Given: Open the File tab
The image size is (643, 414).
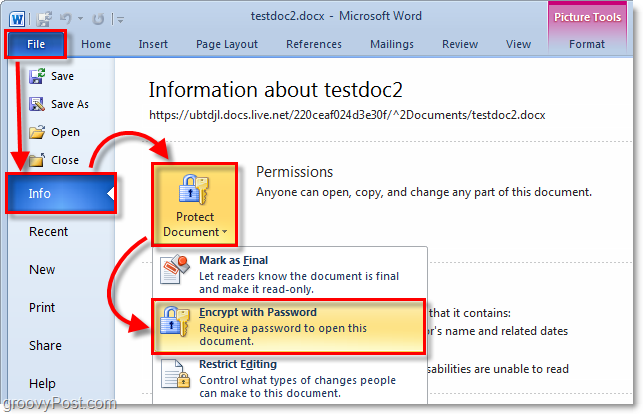Looking at the screenshot, I should coord(36,44).
